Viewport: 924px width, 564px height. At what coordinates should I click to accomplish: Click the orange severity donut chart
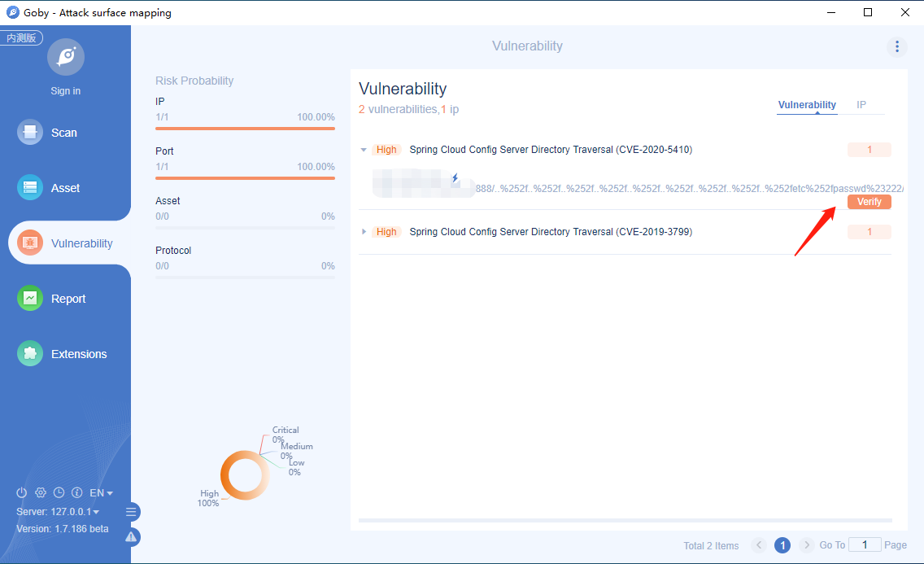pos(245,475)
